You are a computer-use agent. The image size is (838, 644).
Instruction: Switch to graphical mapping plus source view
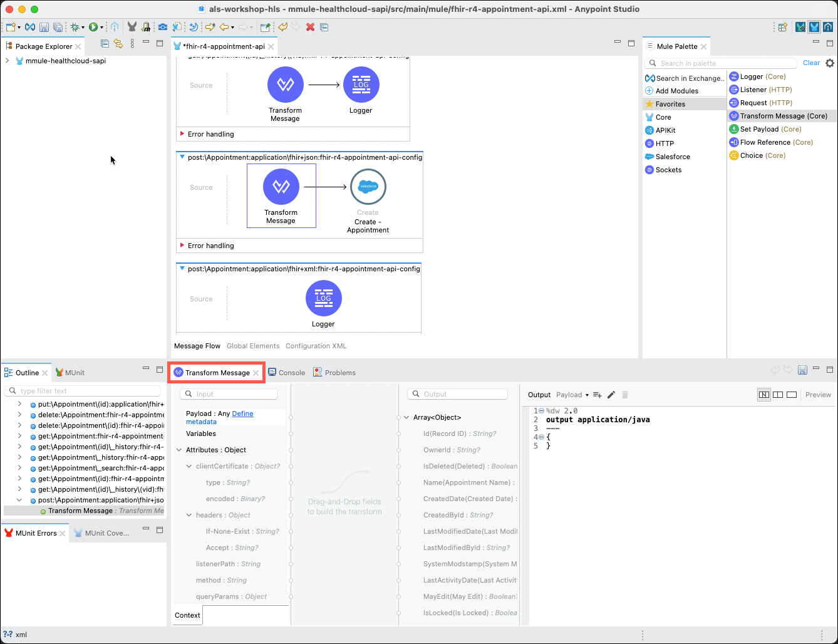[764, 395]
